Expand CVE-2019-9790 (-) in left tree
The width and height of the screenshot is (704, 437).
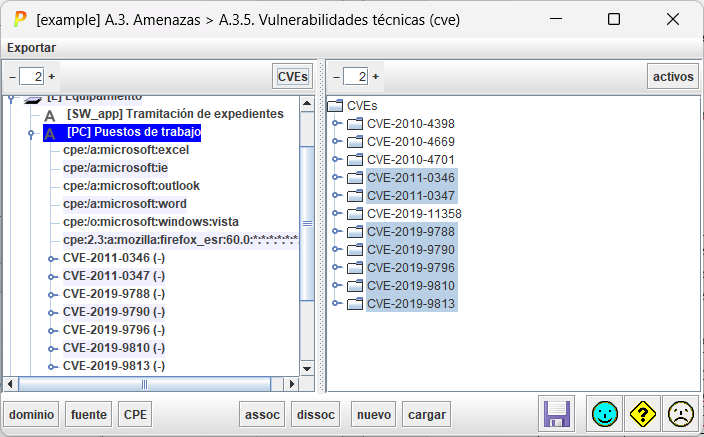52,313
